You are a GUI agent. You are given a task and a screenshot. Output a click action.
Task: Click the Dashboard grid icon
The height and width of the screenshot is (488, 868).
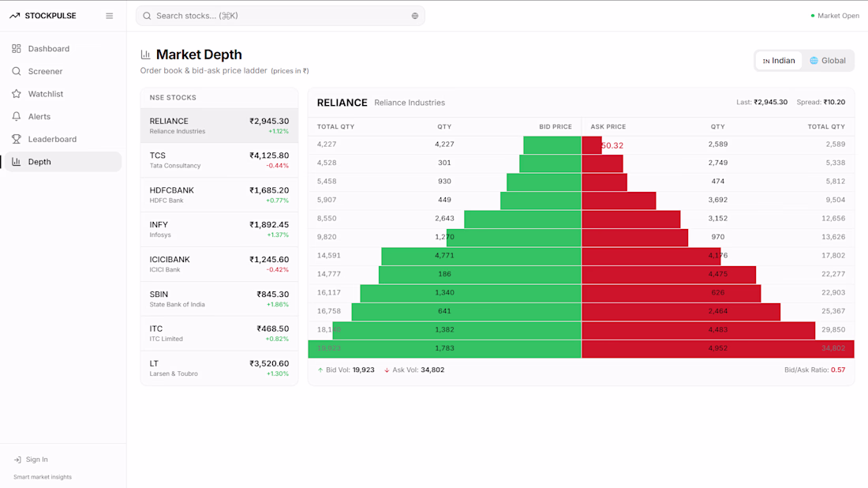[16, 49]
